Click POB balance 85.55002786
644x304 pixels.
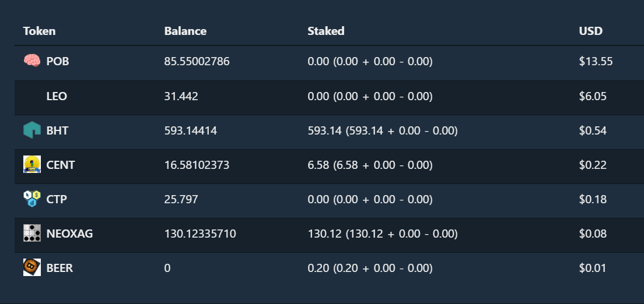pyautogui.click(x=197, y=62)
